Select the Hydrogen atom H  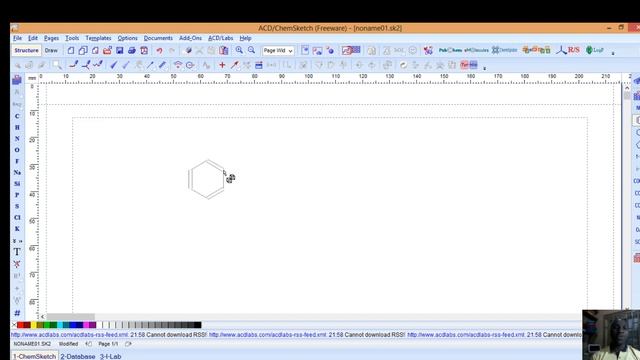17,127
